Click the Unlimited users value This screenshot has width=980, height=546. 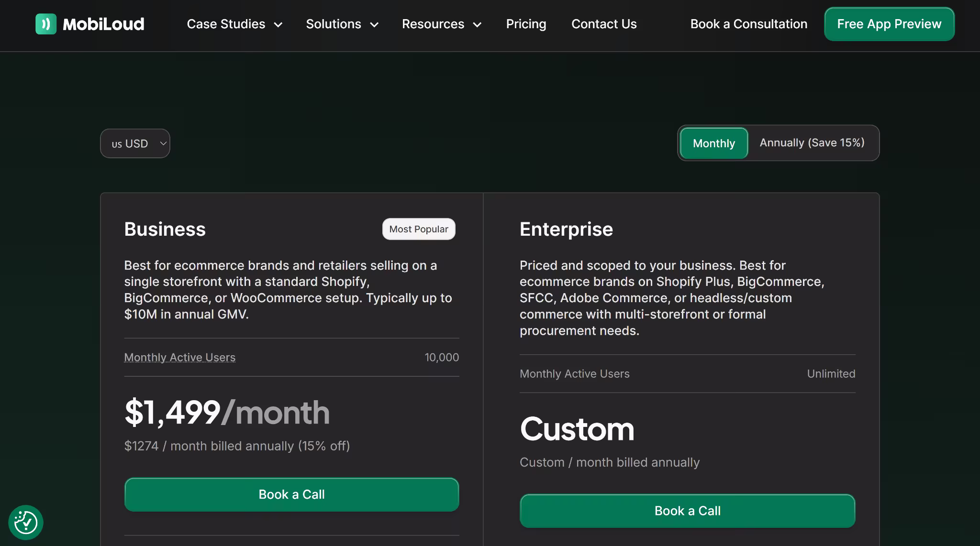click(831, 373)
